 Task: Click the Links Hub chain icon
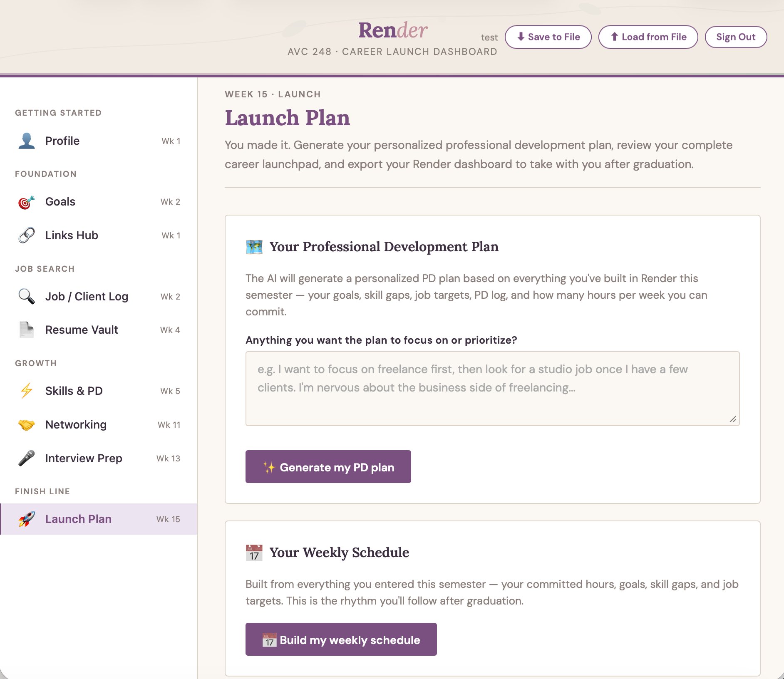pyautogui.click(x=27, y=235)
